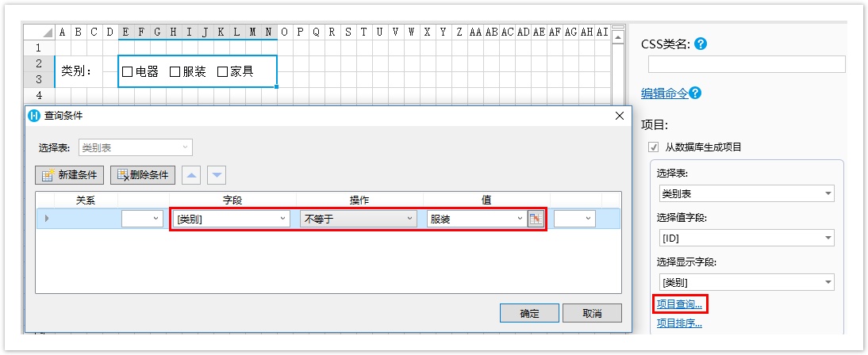Click the move condition down arrow

click(x=217, y=175)
